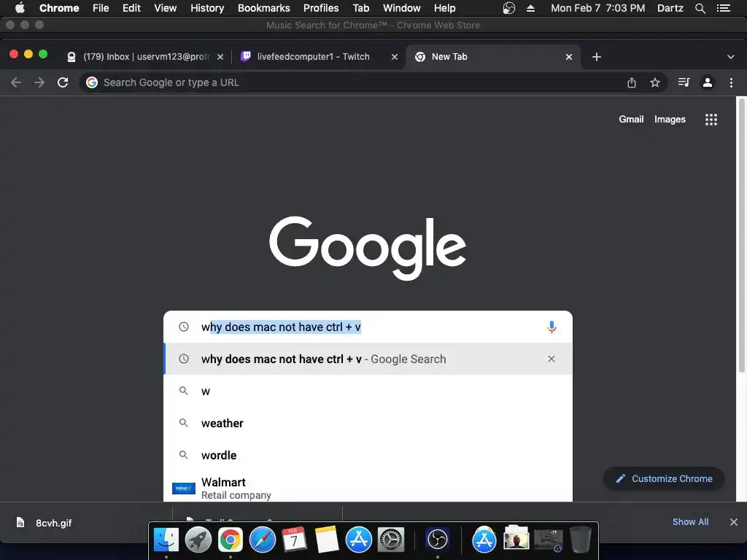Click the page vertical scrollbar
Viewport: 747px width, 560px height.
(x=741, y=236)
